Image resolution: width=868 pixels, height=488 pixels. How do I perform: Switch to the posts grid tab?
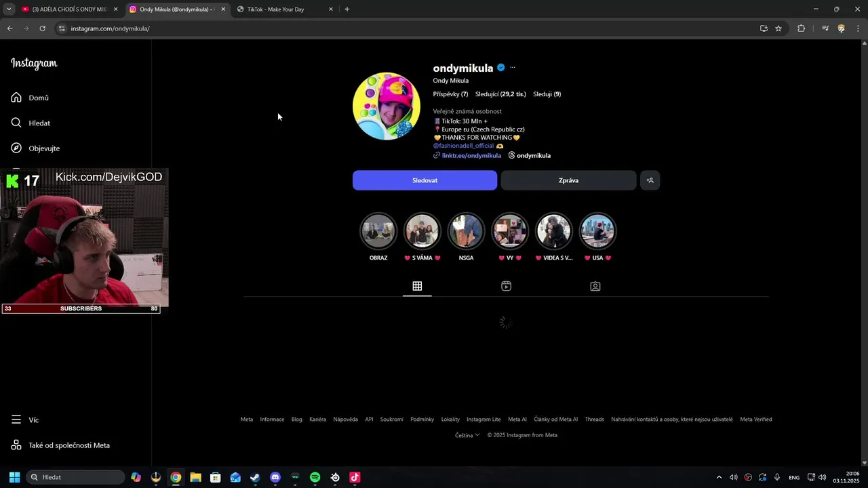point(417,286)
